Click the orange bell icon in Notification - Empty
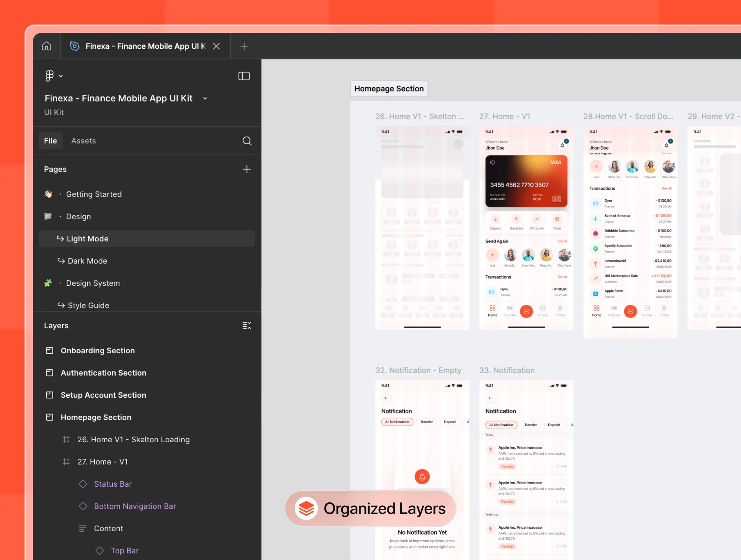 422,476
